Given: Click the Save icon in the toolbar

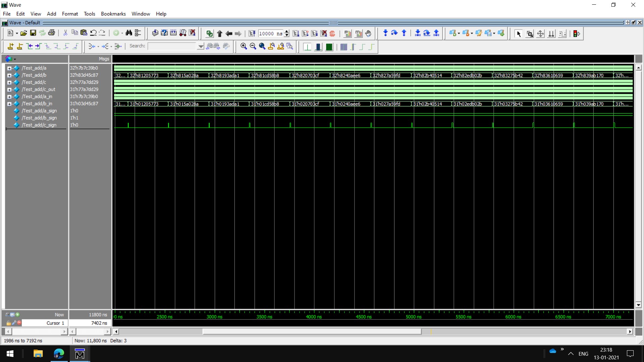Looking at the screenshot, I should (x=33, y=33).
